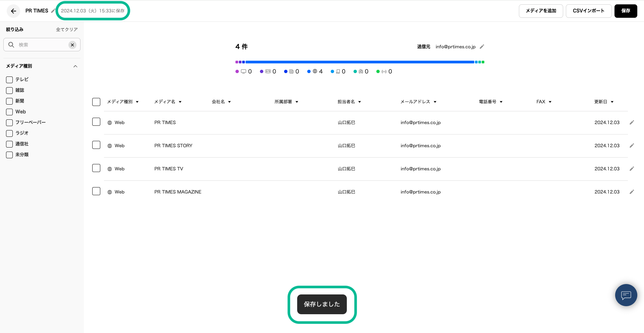Screen dimensions: 644x333
Task: Click the メディアを追加 button
Action: tap(541, 11)
